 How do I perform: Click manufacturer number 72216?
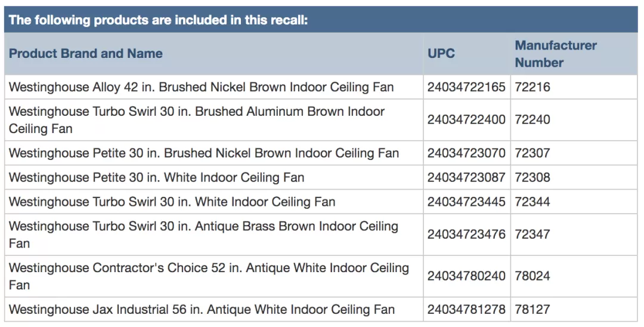(x=532, y=87)
